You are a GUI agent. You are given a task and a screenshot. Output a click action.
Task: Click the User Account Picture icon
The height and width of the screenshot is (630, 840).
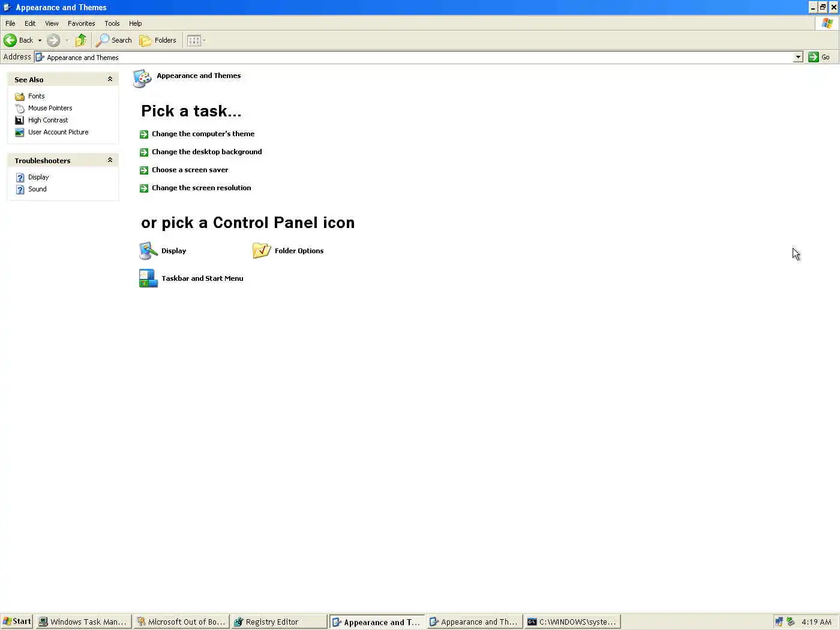tap(20, 132)
